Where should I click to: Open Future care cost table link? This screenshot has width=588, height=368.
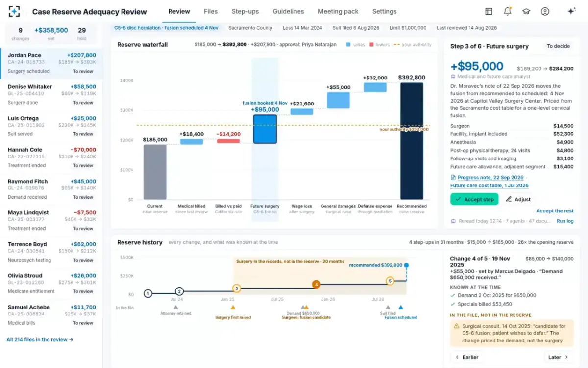pyautogui.click(x=490, y=186)
